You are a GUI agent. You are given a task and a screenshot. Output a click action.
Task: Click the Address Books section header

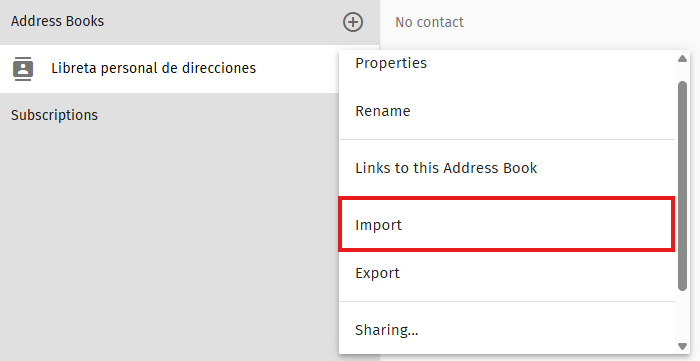pyautogui.click(x=57, y=21)
